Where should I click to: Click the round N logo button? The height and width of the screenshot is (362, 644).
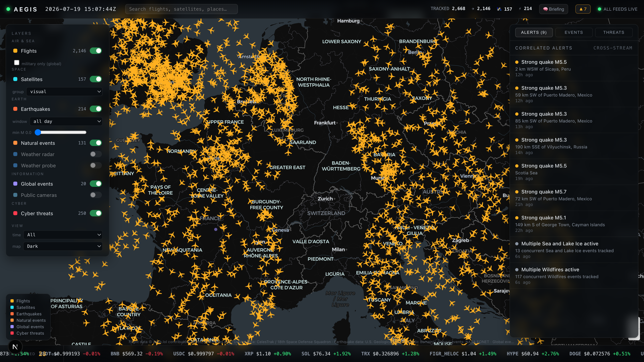pos(15,347)
